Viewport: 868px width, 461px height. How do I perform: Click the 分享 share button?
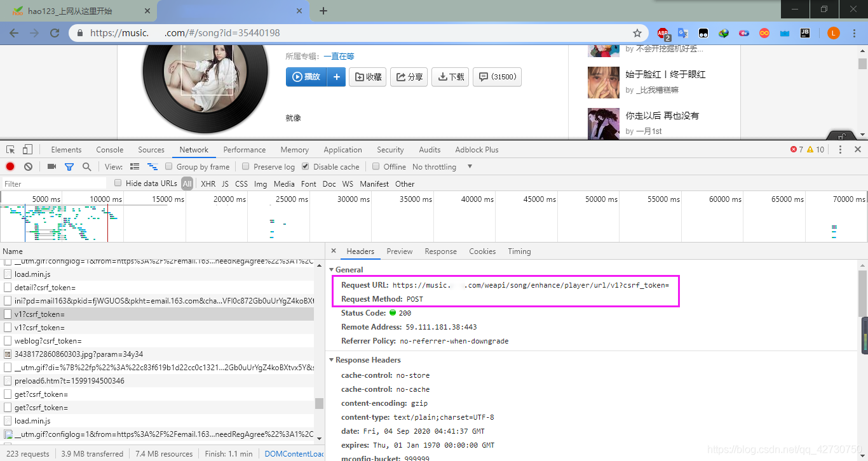point(409,77)
